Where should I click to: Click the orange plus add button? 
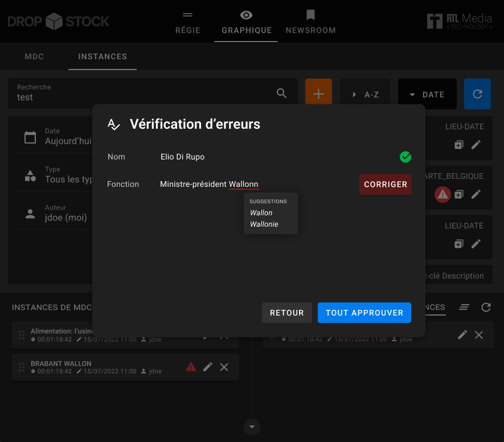pos(318,94)
